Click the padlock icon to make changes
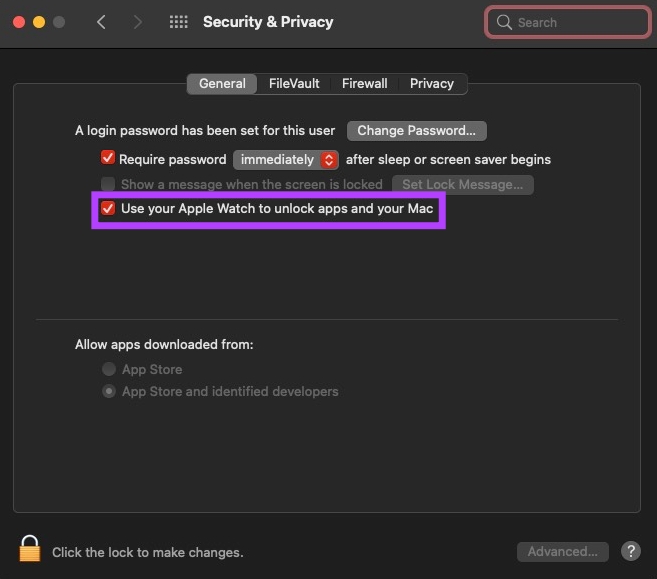This screenshot has height=579, width=657. click(x=30, y=548)
